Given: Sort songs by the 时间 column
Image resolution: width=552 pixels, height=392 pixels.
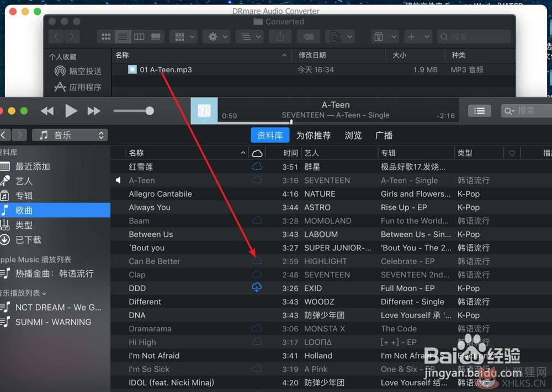Looking at the screenshot, I should [x=290, y=153].
